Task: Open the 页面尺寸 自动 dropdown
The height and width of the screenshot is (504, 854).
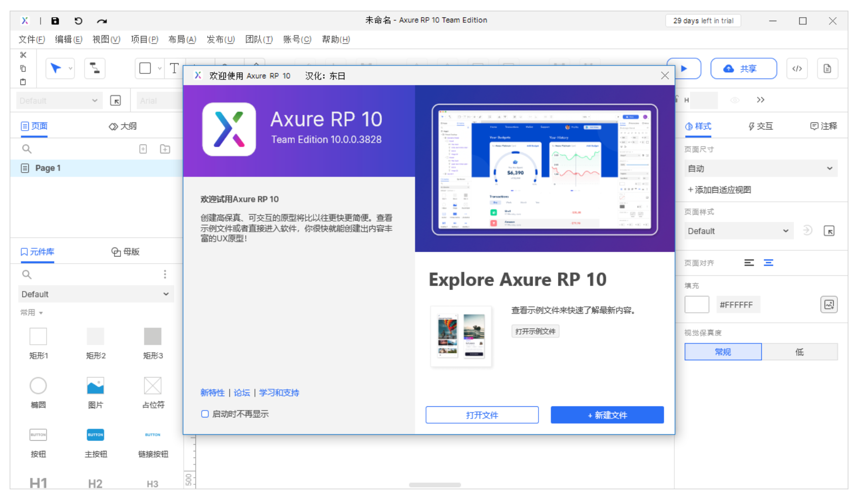Action: pos(760,168)
